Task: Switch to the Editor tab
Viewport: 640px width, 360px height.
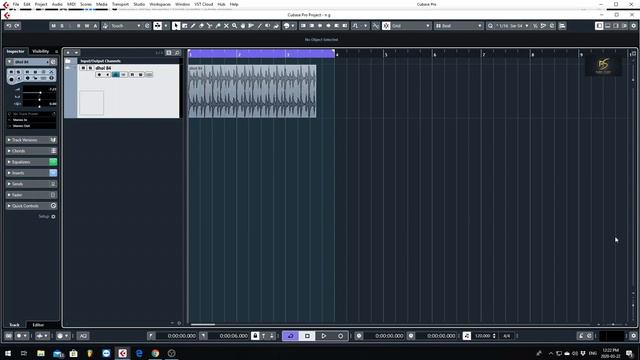Action: pyautogui.click(x=38, y=325)
